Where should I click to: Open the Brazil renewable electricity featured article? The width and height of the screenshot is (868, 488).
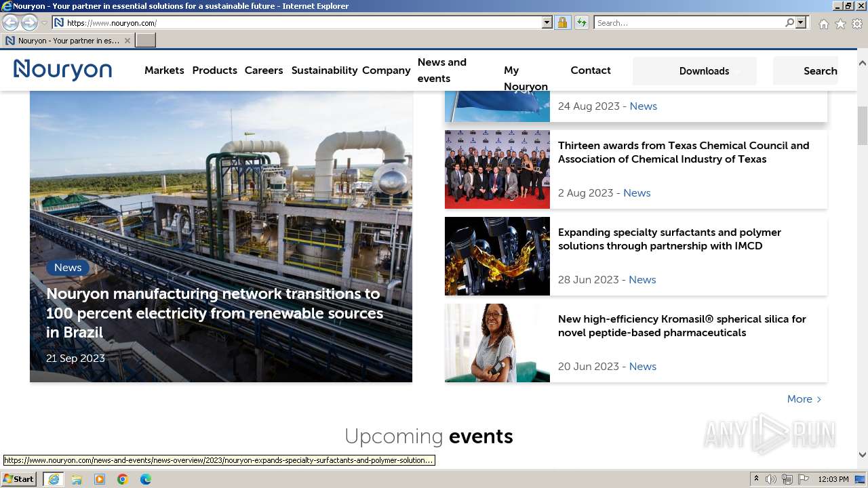tap(215, 313)
